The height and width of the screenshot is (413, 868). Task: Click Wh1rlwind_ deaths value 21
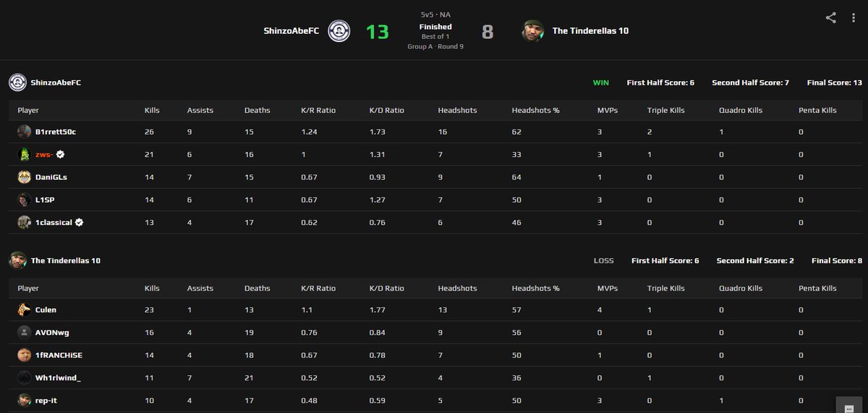249,378
